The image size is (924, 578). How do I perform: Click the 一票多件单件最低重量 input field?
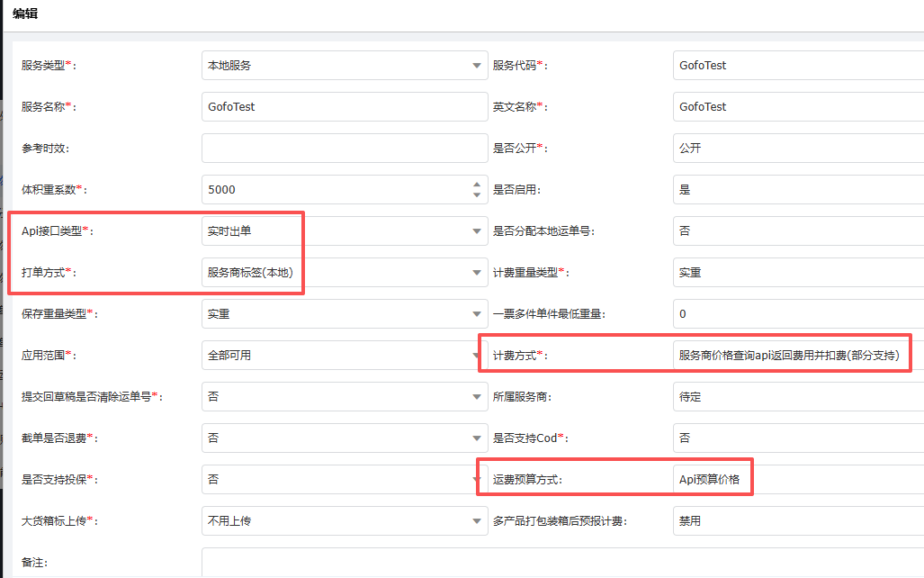(797, 314)
